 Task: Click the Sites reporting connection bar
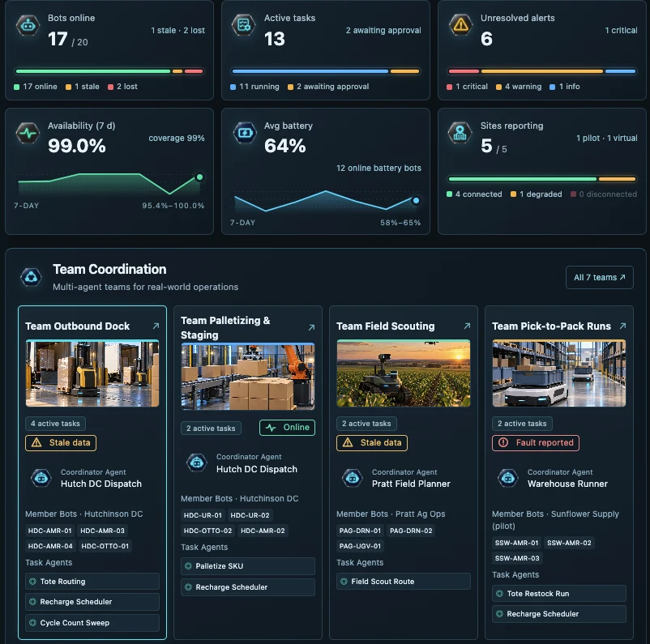[x=542, y=179]
